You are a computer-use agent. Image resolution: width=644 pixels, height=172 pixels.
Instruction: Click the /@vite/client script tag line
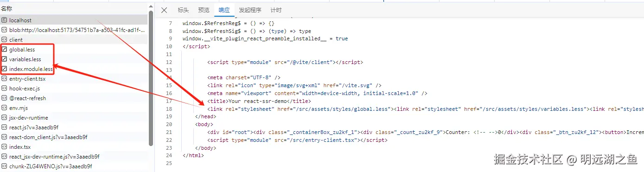[285, 62]
